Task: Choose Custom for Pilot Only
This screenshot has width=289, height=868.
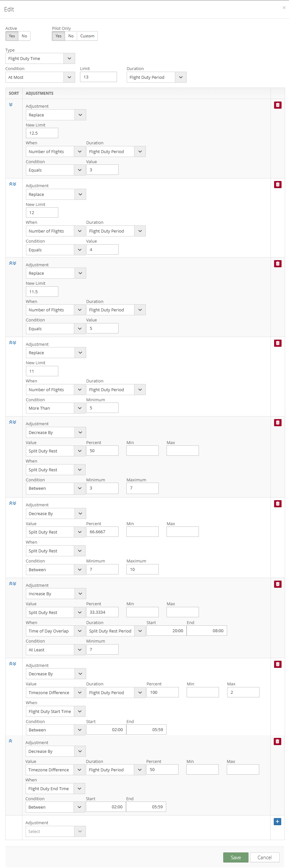Action: [87, 36]
